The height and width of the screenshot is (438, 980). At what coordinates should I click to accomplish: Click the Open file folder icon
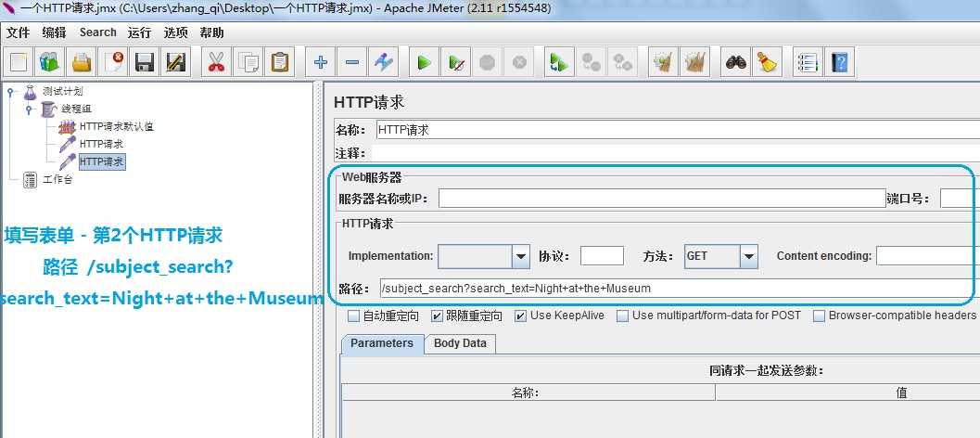pyautogui.click(x=82, y=62)
